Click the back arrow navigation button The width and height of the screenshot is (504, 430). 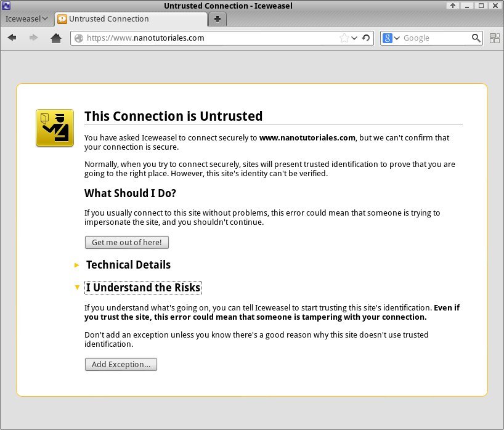tap(12, 38)
